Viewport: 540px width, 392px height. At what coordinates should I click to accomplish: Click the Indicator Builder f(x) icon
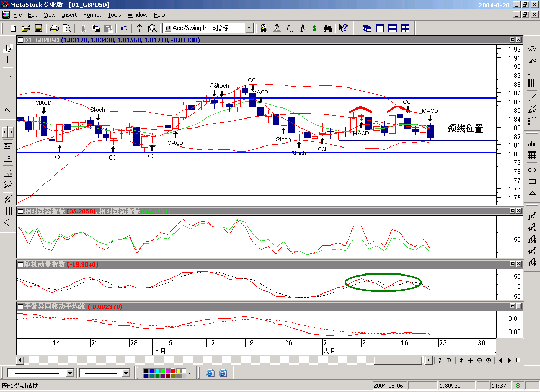(x=290, y=28)
